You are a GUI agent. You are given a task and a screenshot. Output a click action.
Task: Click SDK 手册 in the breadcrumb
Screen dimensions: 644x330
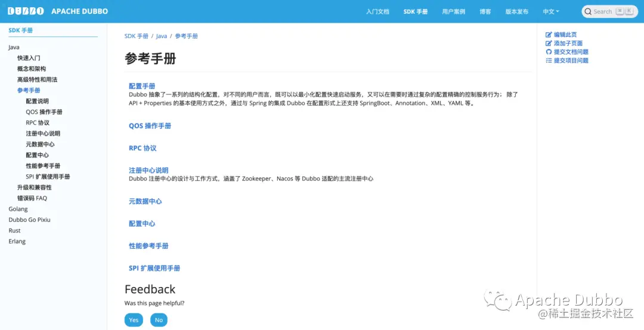pyautogui.click(x=137, y=36)
